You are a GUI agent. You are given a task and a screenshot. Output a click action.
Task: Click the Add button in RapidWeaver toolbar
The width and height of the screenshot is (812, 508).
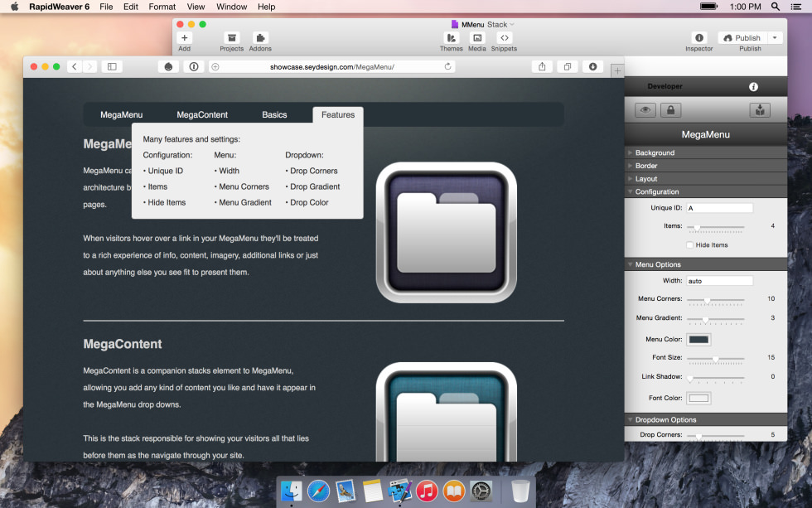184,38
